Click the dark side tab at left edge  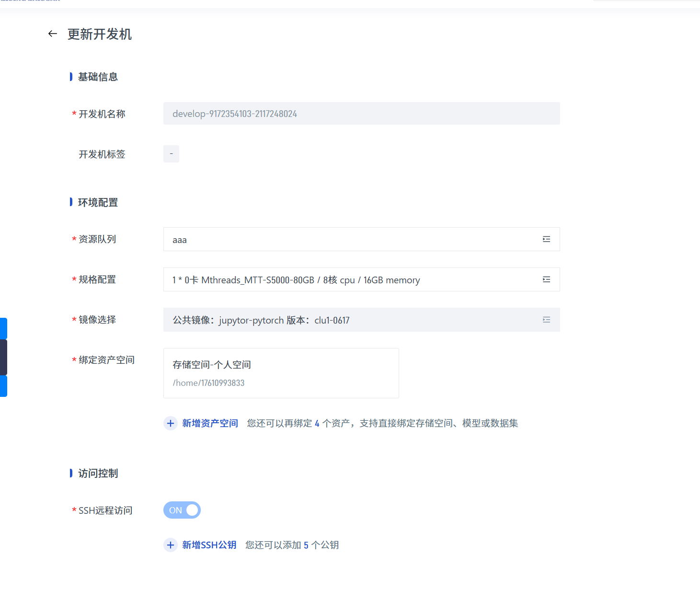[3, 358]
